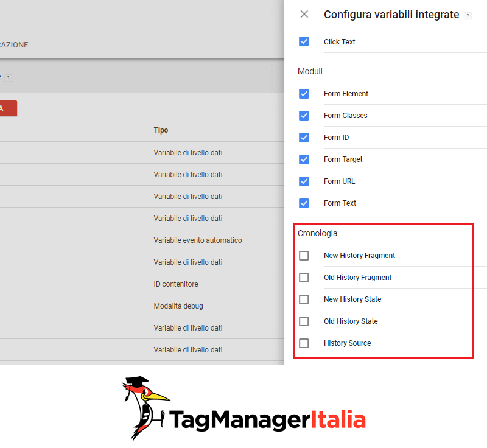Click the help icon in background header
Image resolution: width=487 pixels, height=448 pixels.
9,79
